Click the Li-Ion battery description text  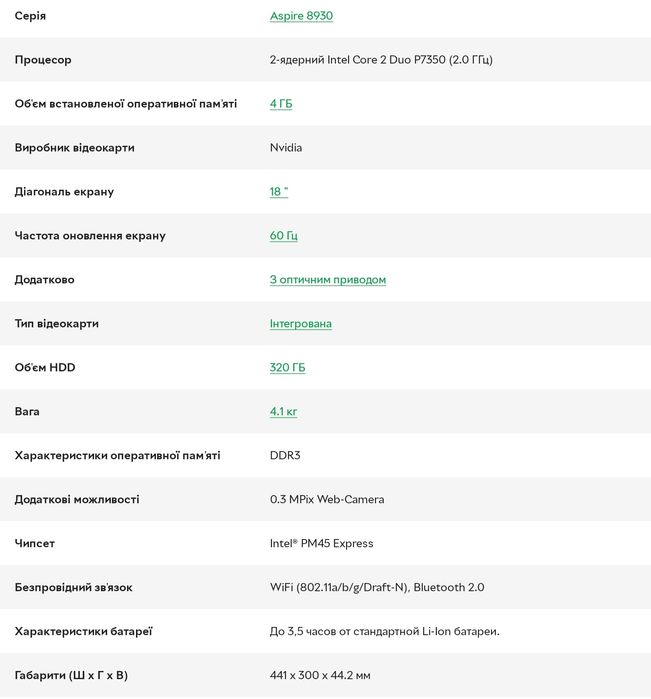(x=384, y=631)
